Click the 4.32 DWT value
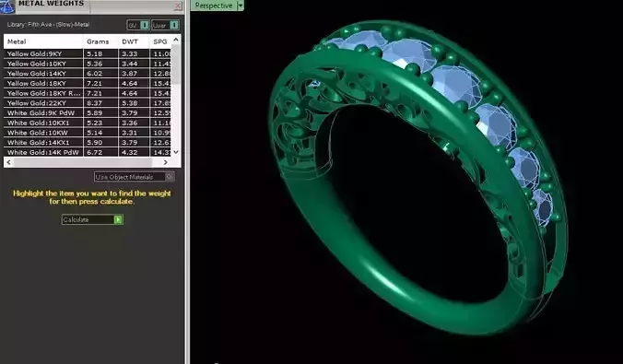 [130, 152]
